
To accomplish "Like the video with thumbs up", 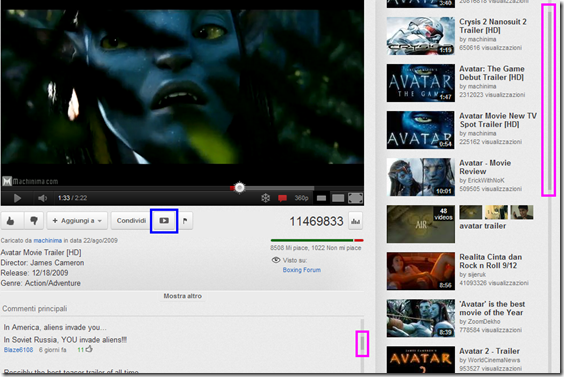I will click(x=12, y=221).
